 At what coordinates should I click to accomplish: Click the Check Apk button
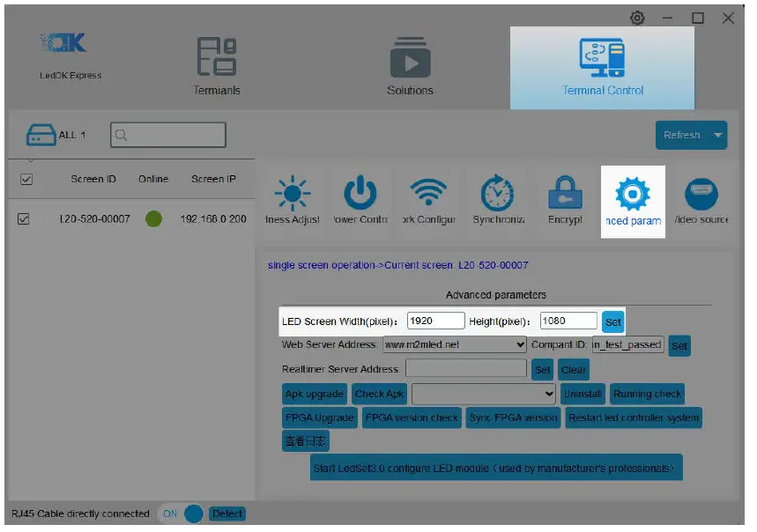[x=379, y=394]
